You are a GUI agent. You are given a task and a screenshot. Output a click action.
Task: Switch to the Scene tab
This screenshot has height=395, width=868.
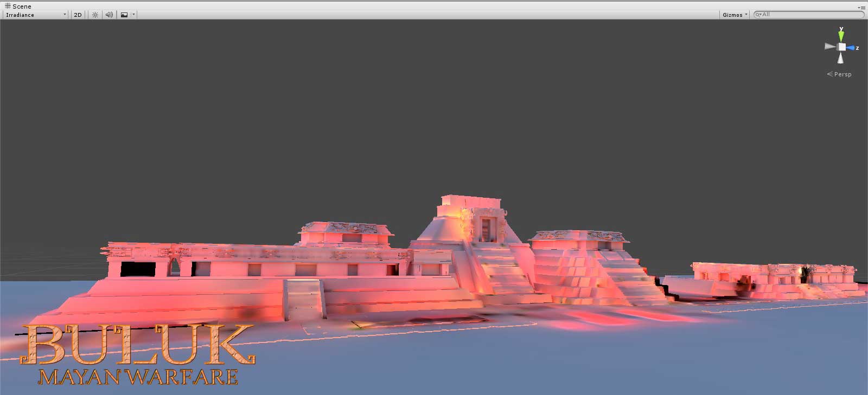coord(18,6)
